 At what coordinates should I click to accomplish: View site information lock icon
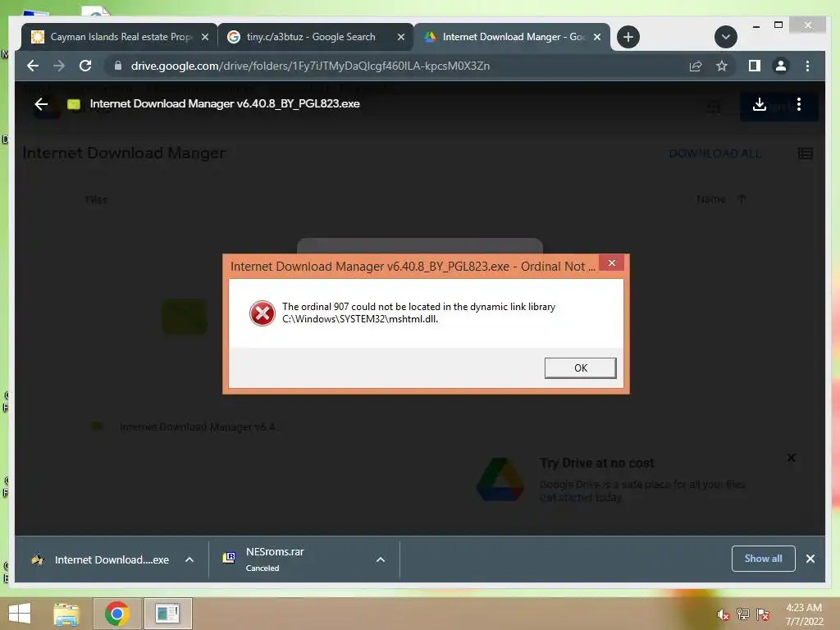coord(118,66)
